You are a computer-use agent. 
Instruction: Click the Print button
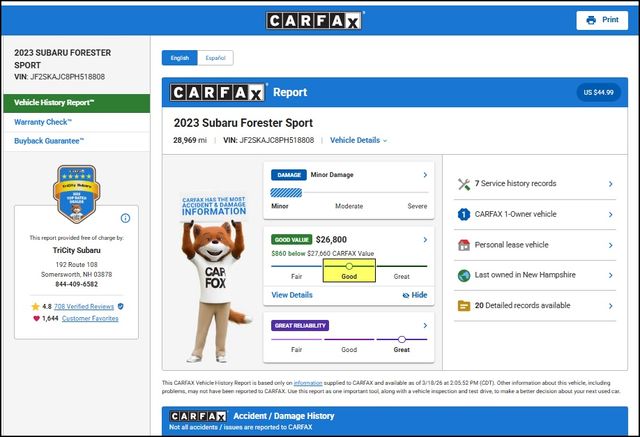(x=602, y=20)
